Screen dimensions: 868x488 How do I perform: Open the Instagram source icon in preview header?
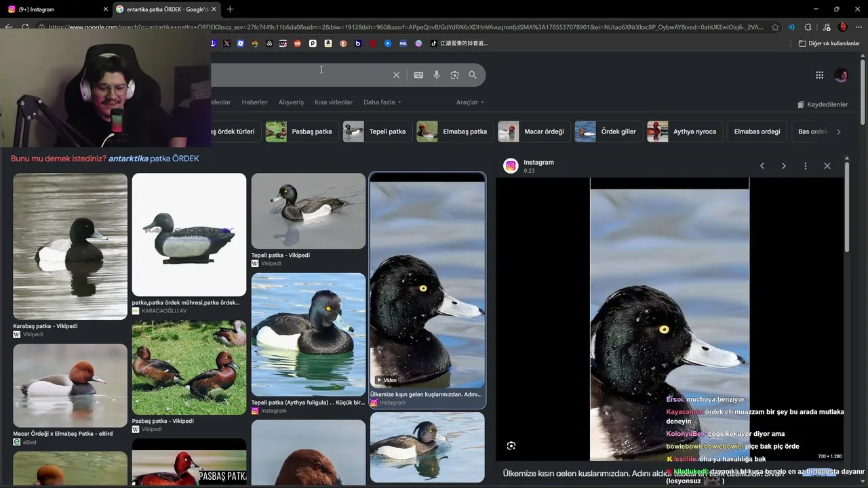pyautogui.click(x=511, y=166)
